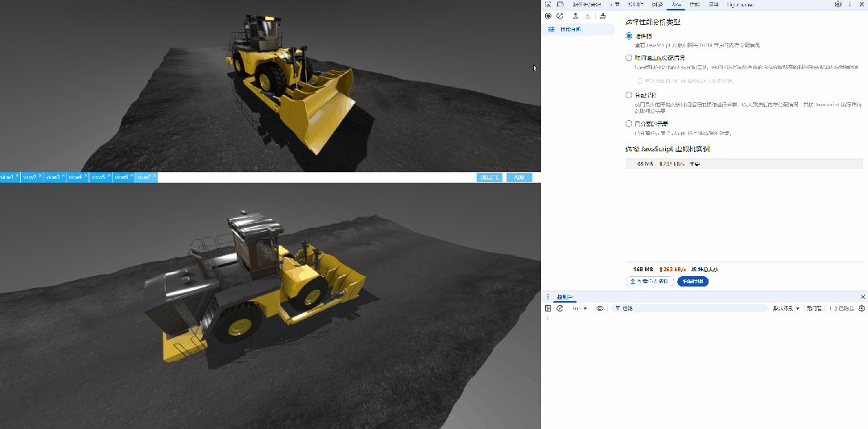Open DevTools three-dot customize menu

tap(850, 5)
